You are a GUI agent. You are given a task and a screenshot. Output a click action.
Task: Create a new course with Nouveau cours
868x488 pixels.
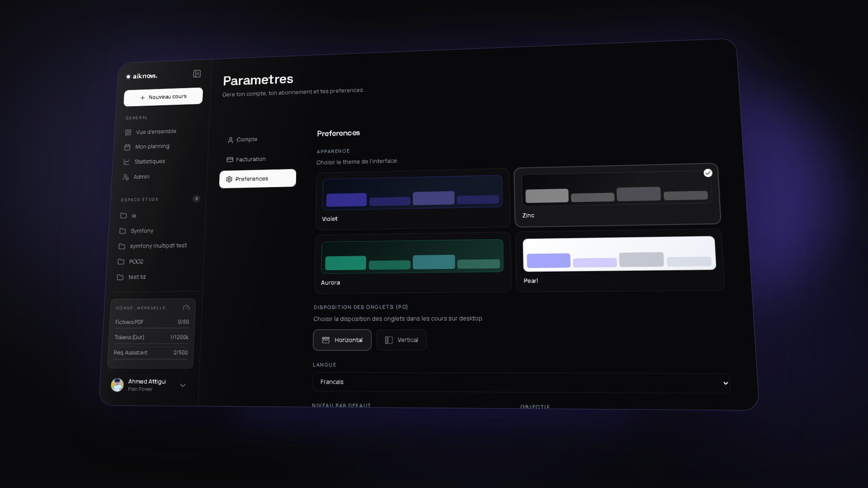click(163, 97)
